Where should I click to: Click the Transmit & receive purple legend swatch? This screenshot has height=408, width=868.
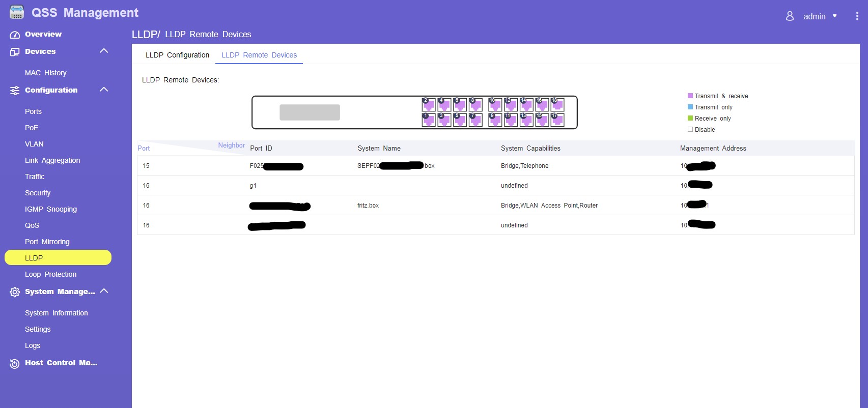click(690, 96)
